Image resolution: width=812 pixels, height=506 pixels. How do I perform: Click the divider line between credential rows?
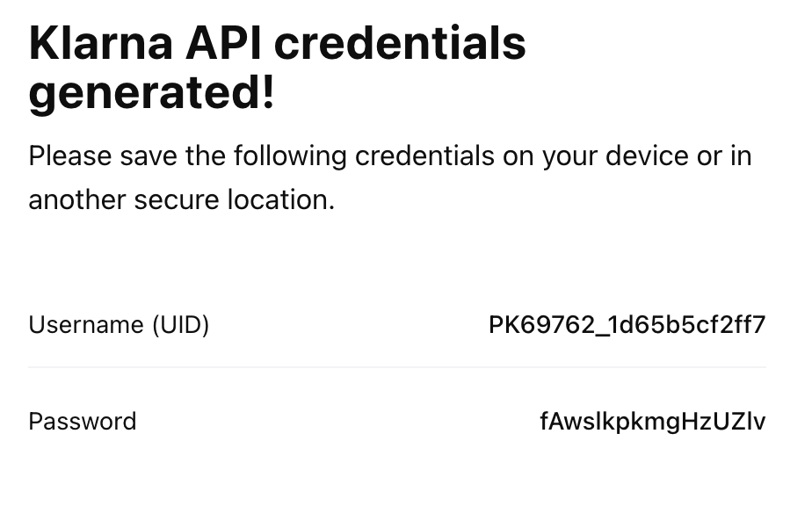coord(397,367)
